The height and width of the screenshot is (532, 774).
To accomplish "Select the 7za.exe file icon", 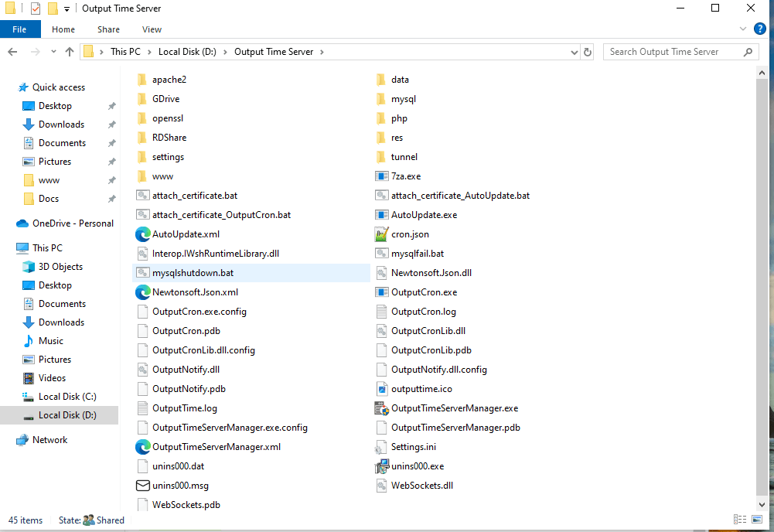I will coord(381,176).
